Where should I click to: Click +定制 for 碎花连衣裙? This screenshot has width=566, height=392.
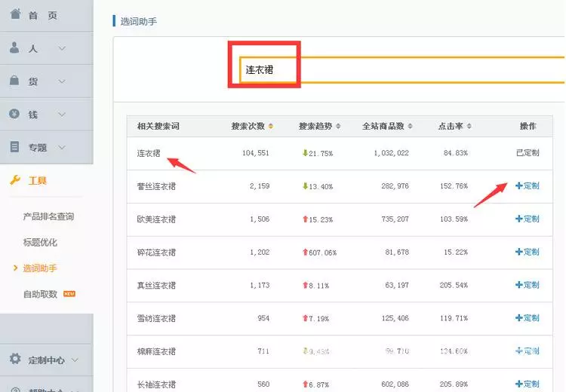point(527,252)
